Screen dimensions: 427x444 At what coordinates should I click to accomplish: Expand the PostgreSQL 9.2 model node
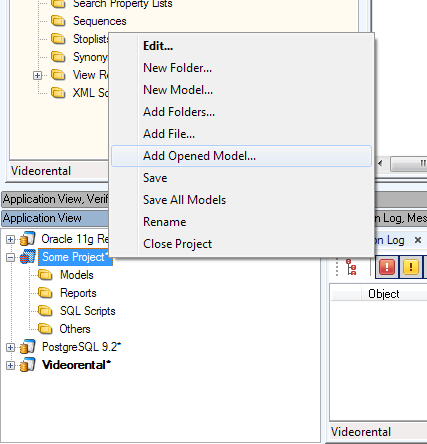coord(10,347)
